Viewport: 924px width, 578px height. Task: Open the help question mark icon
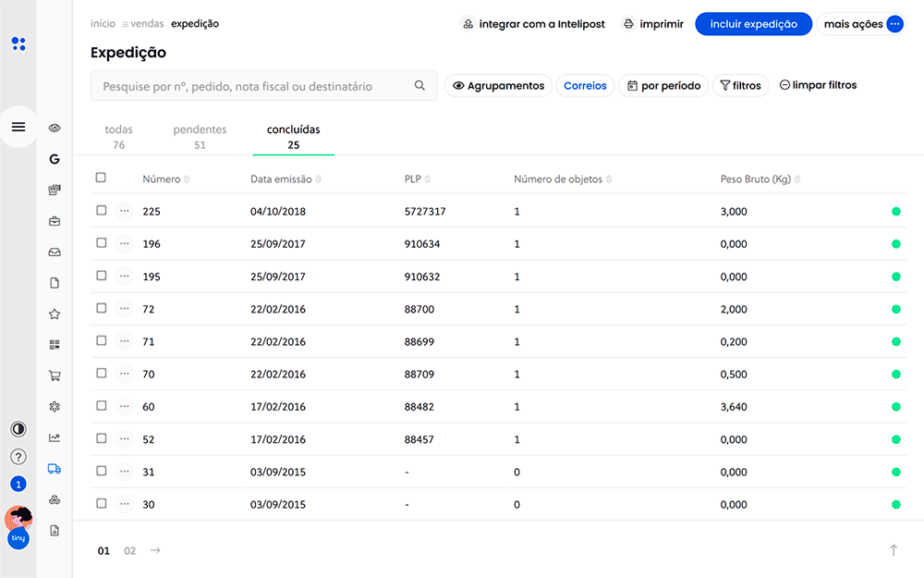point(18,457)
